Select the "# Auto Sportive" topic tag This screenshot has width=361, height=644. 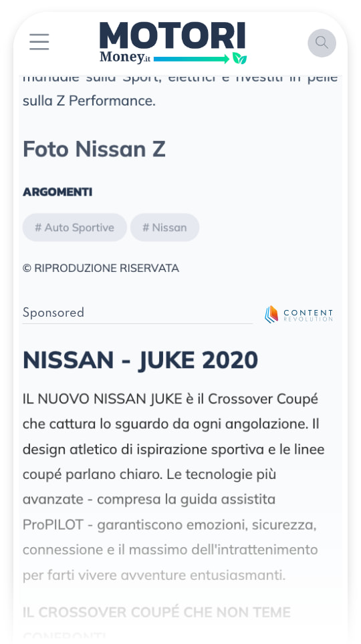(x=74, y=228)
